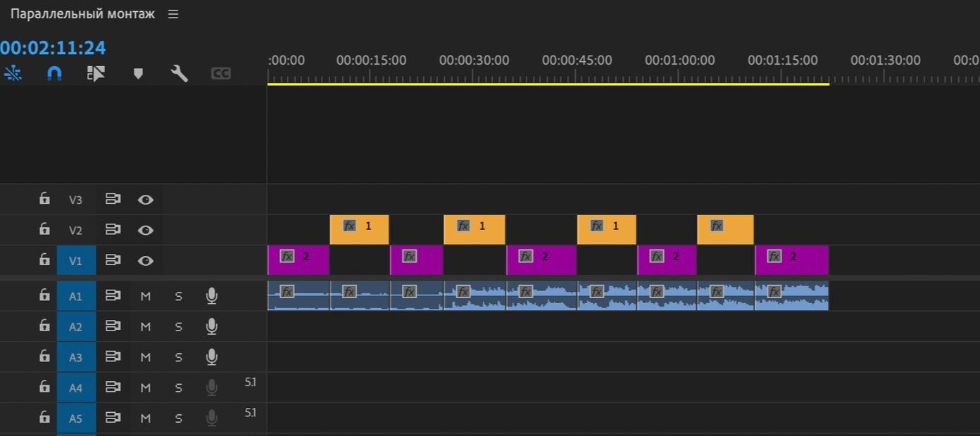Solo the A5 audio track
The height and width of the screenshot is (436, 980).
(179, 418)
